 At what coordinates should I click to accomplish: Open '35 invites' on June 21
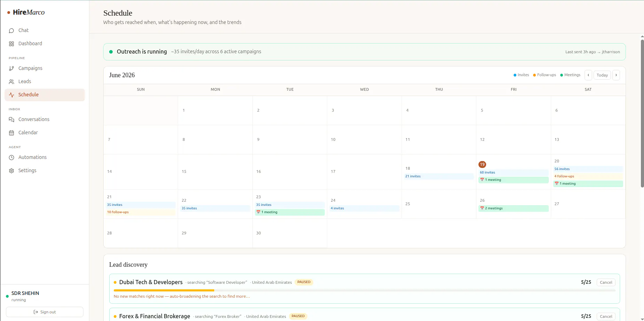(140, 205)
